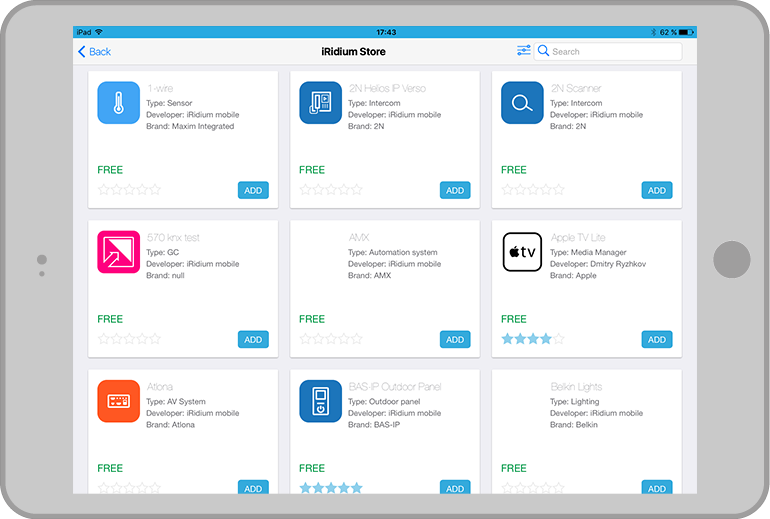770x519 pixels.
Task: Add the Apple TV Lite module
Action: (x=656, y=339)
